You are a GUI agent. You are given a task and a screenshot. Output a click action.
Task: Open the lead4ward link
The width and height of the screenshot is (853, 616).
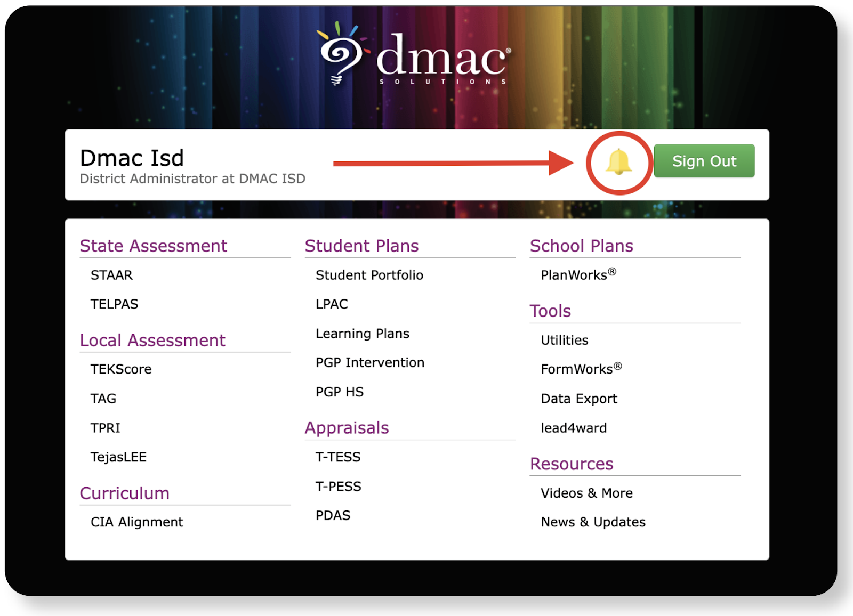point(574,428)
